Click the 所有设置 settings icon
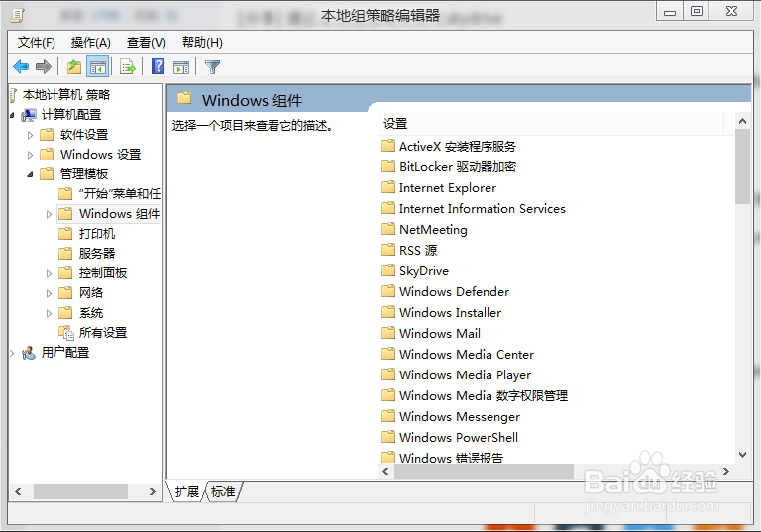This screenshot has width=761, height=532. point(66,333)
